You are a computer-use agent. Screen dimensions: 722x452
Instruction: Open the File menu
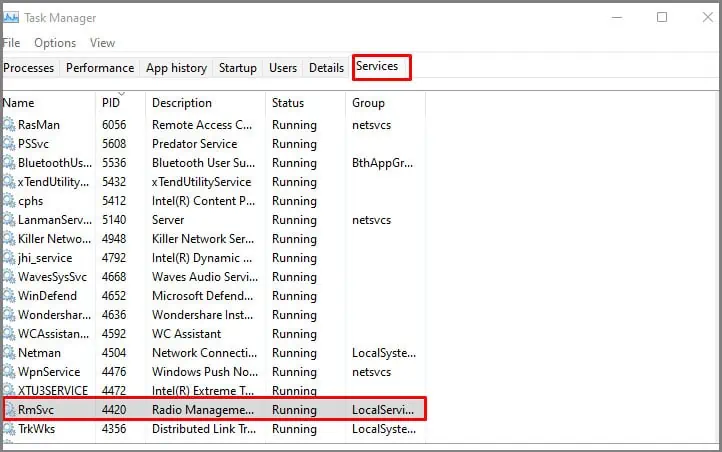(x=11, y=43)
